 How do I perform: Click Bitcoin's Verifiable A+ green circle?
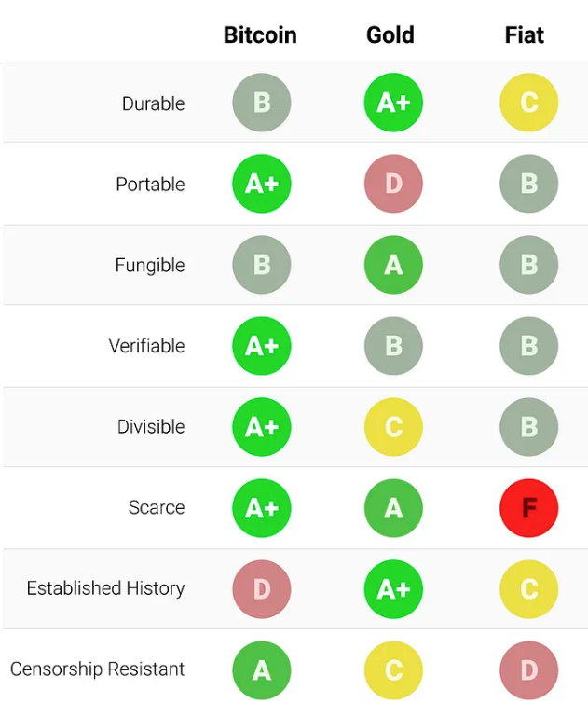click(x=262, y=346)
